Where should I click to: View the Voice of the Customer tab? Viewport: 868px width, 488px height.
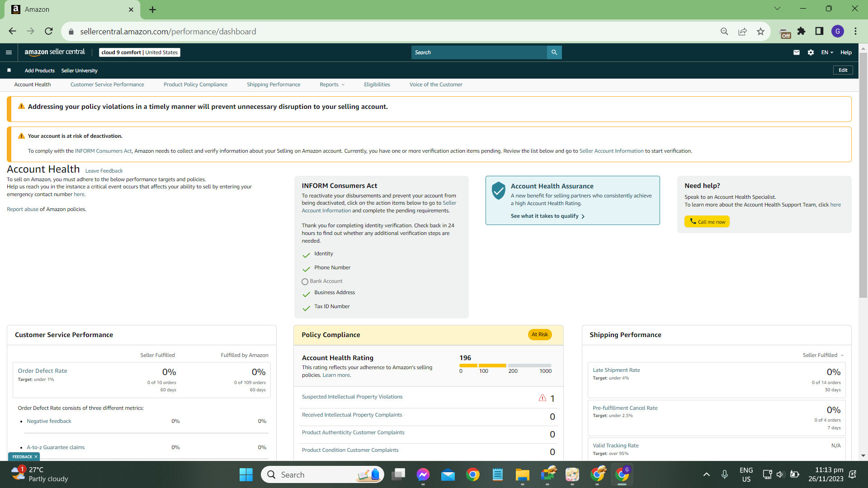tap(436, 84)
